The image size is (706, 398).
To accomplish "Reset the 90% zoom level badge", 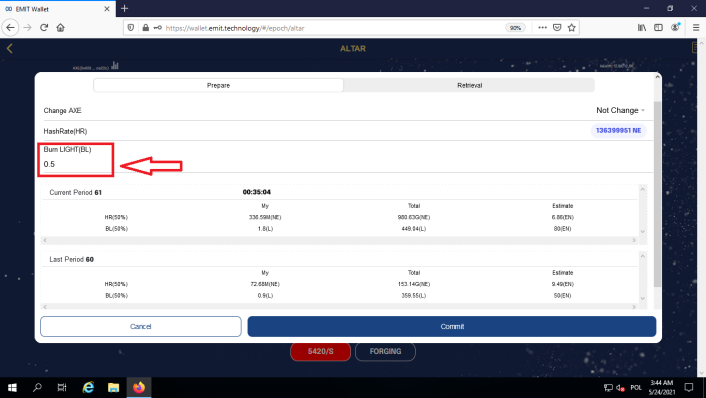I will [x=515, y=28].
